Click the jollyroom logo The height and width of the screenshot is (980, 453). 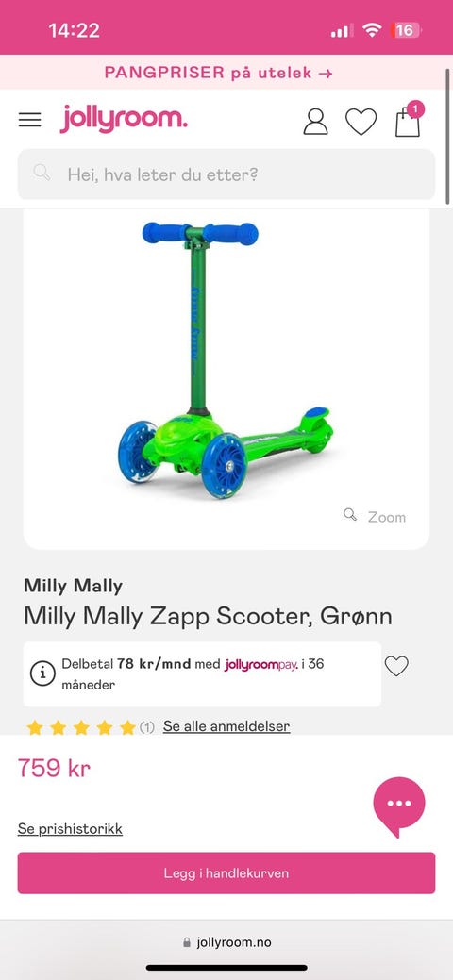pos(124,119)
